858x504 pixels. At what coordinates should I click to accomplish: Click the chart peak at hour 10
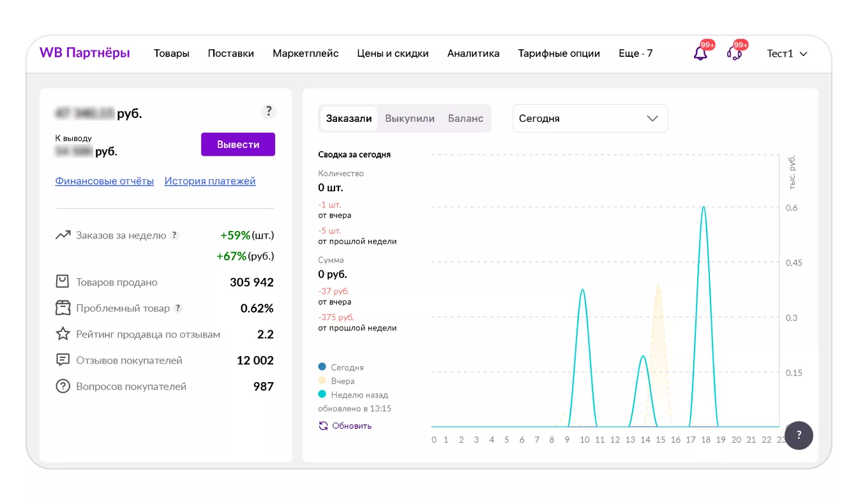[x=582, y=290]
